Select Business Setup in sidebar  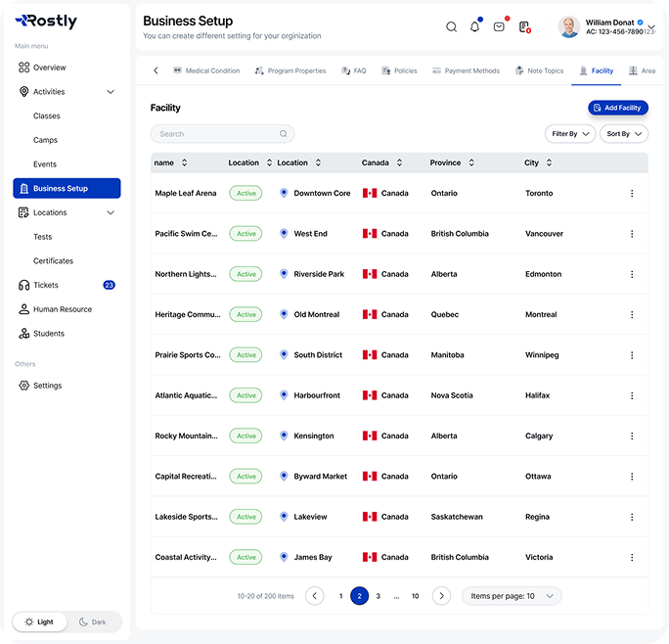click(x=67, y=188)
